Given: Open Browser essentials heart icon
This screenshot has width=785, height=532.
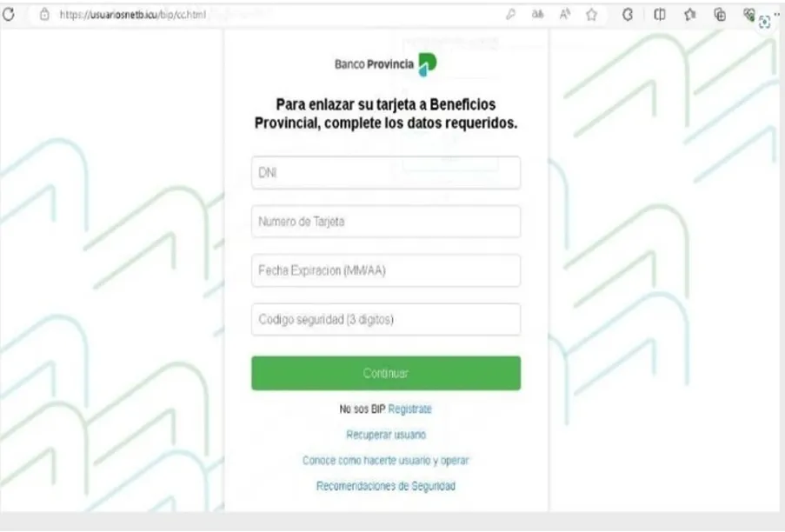Looking at the screenshot, I should point(749,15).
